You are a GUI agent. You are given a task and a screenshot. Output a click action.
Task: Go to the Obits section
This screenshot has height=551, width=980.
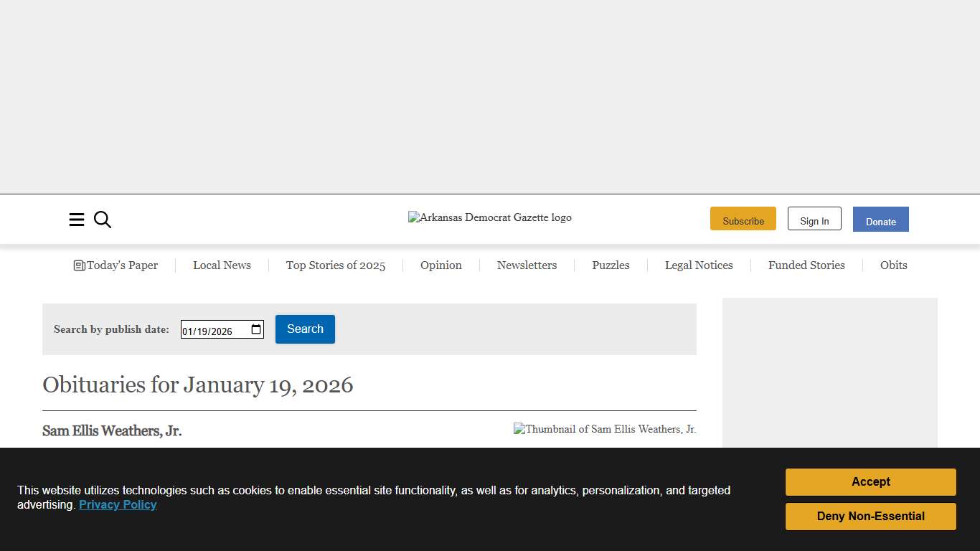pos(893,265)
